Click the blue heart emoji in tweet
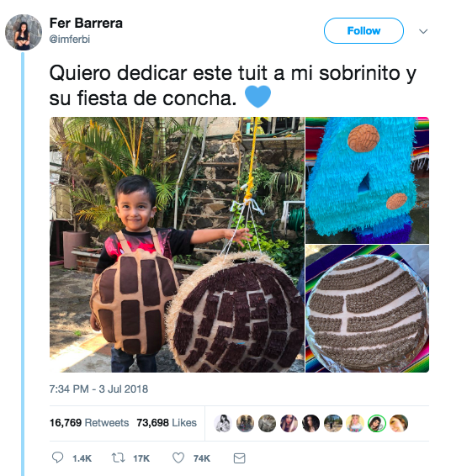This screenshot has height=476, width=451. pos(257,96)
